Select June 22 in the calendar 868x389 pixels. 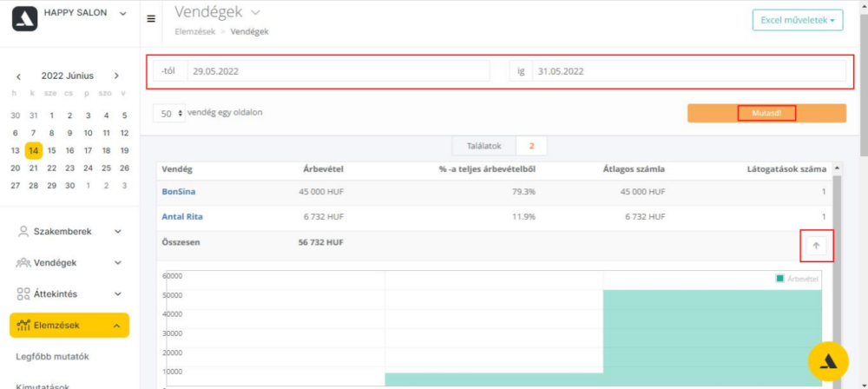(51, 168)
